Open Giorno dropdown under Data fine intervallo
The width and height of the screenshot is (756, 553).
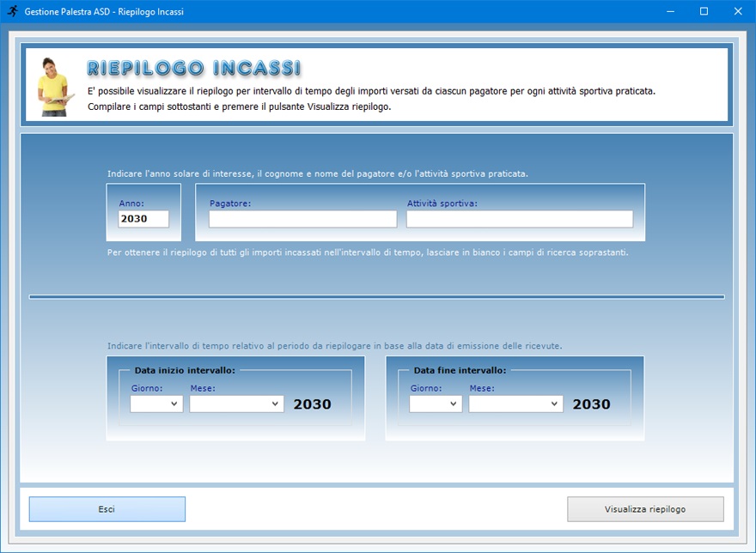pos(436,404)
